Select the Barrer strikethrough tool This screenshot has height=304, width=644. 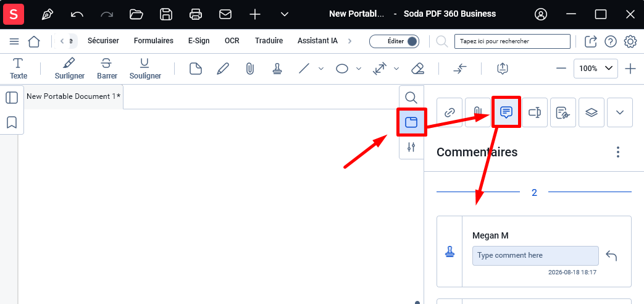point(107,68)
